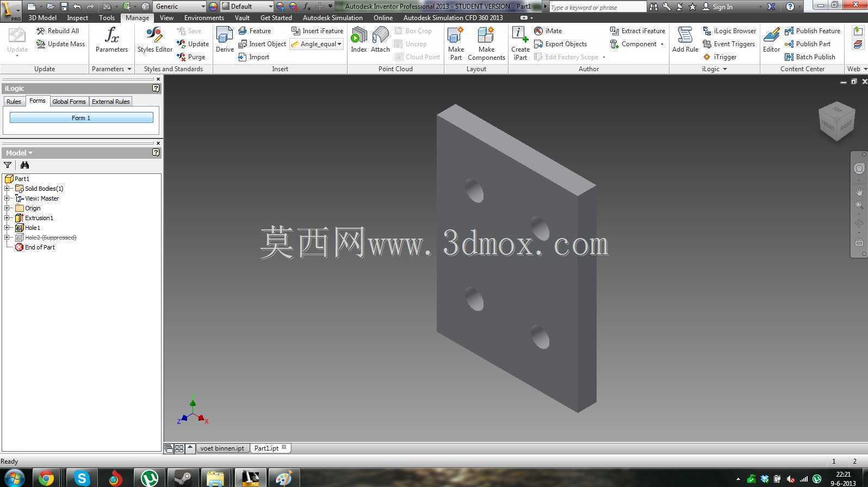Expand the View: Master node
The image size is (868, 487).
[7, 198]
